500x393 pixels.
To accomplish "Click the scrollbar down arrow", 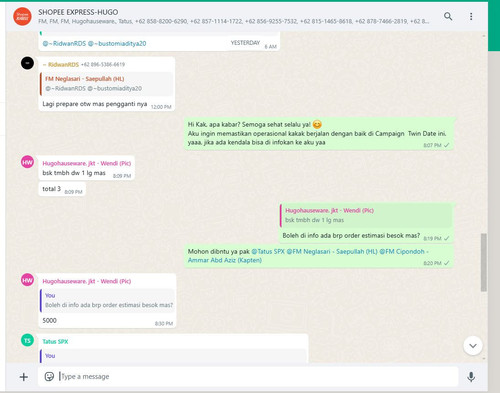I will pyautogui.click(x=484, y=359).
